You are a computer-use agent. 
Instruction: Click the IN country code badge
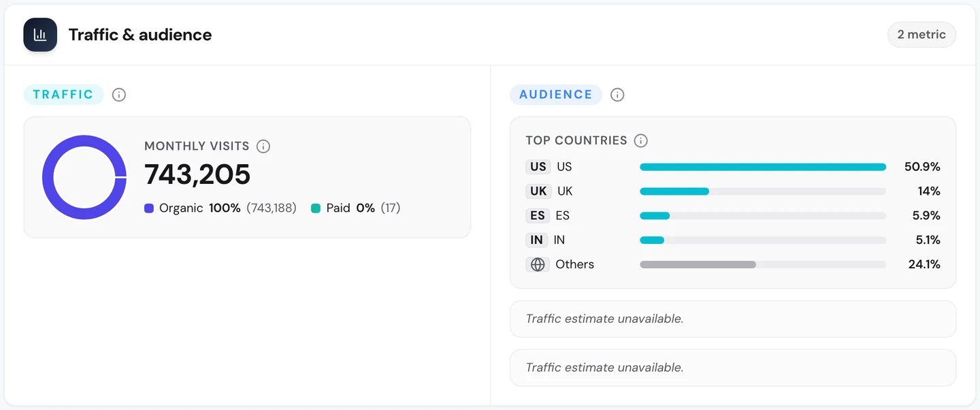(x=537, y=240)
